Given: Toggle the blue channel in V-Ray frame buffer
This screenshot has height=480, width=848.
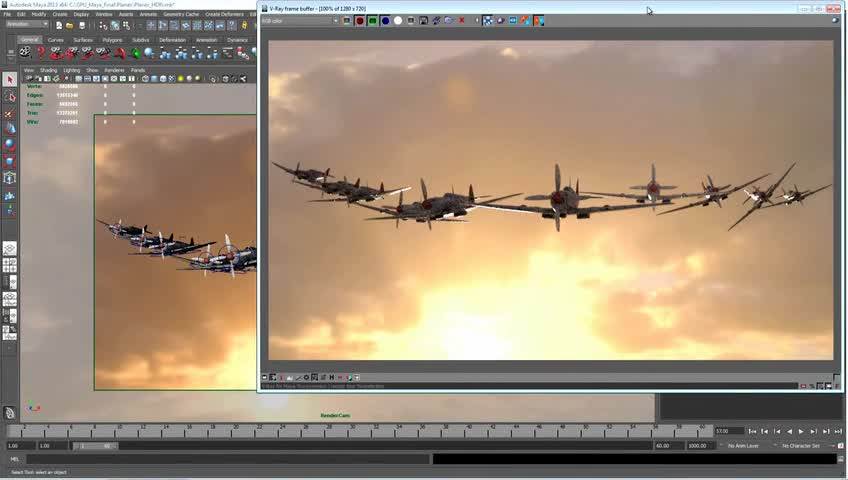Looking at the screenshot, I should click(385, 21).
